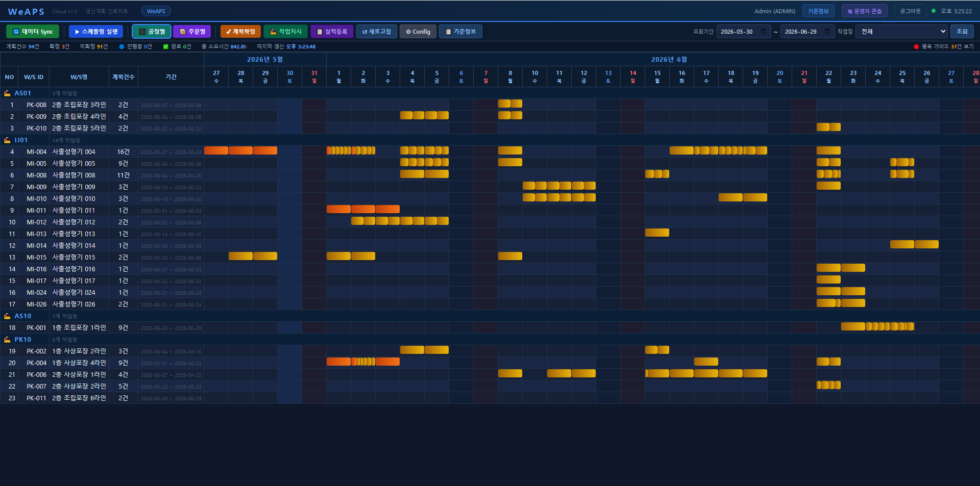
Task: Confirm plan with 계획확정
Action: tap(240, 32)
